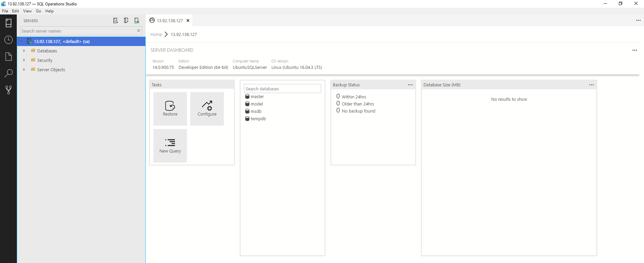Select the Server Objects tree folder
Image resolution: width=644 pixels, height=263 pixels.
coord(51,70)
